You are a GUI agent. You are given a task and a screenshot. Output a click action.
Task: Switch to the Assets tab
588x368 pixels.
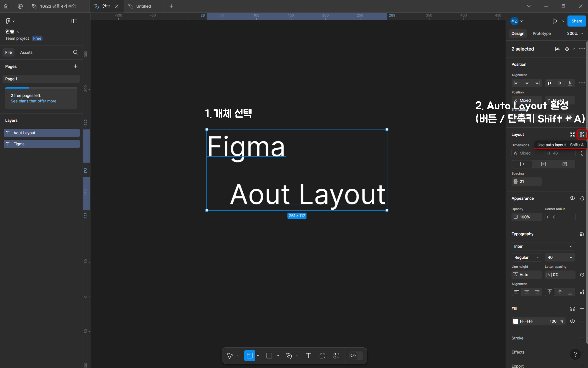point(26,52)
